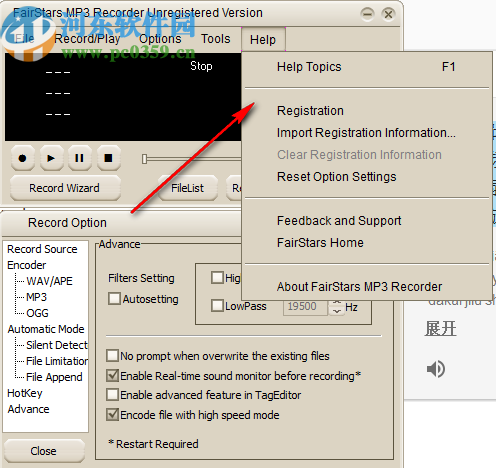Screen dimensions: 496x468
Task: Select HotKey in the options tree
Action: click(x=25, y=393)
